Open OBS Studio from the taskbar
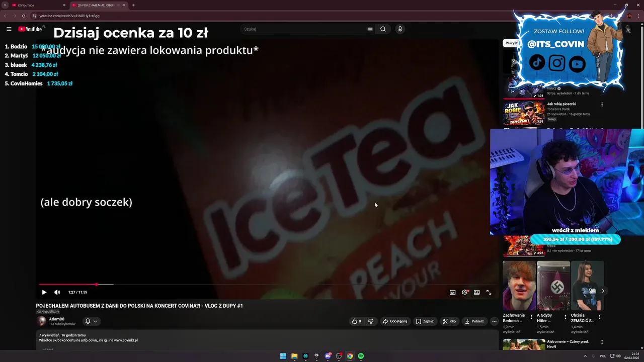 click(x=339, y=356)
